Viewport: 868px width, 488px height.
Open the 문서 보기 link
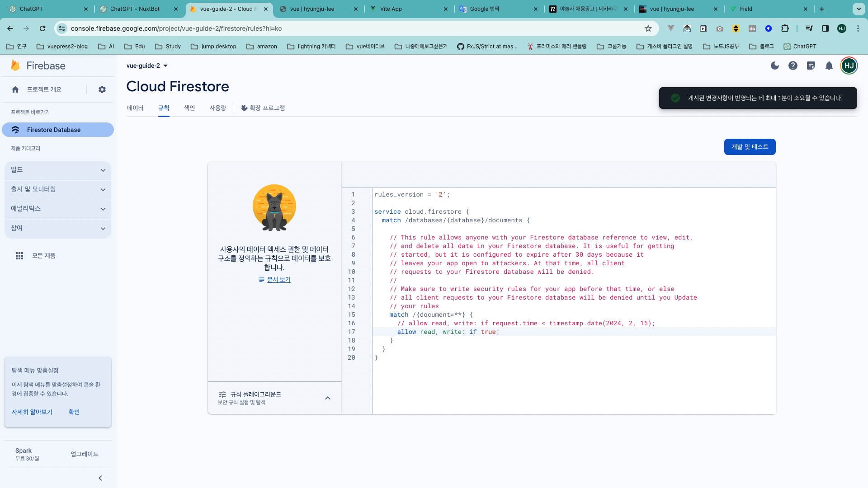click(278, 280)
